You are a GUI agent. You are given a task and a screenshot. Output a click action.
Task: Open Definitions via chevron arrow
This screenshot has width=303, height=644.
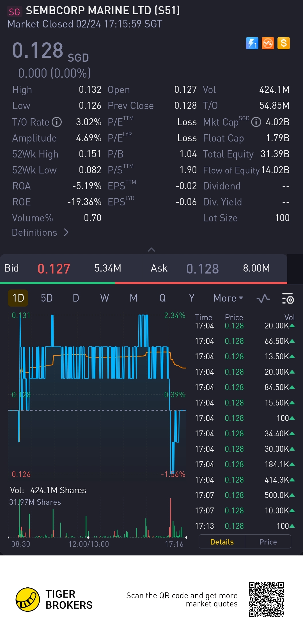click(x=66, y=232)
